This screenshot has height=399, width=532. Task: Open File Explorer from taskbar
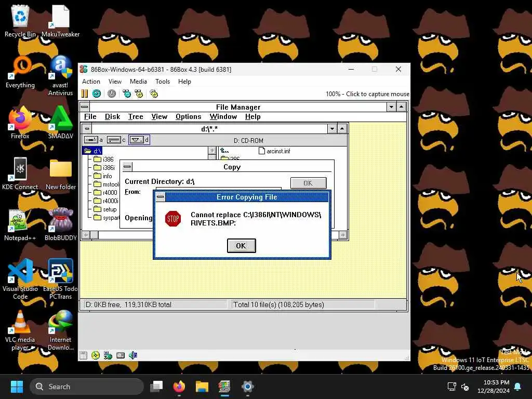coord(202,387)
